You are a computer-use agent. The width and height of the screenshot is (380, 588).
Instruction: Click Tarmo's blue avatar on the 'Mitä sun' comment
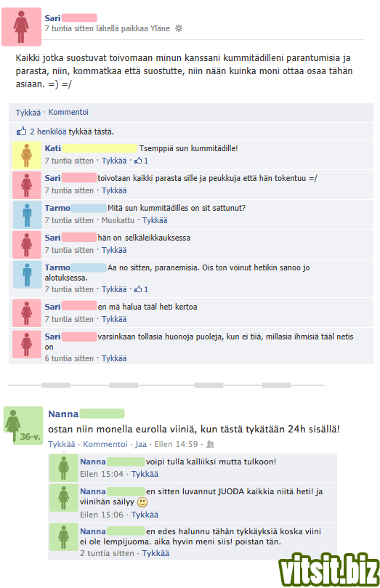coord(27,214)
